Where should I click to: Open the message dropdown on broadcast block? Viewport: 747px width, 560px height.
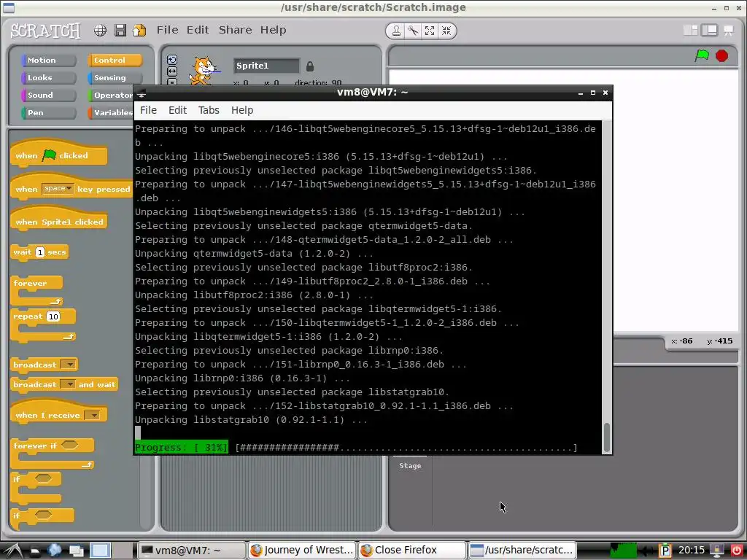coord(69,365)
